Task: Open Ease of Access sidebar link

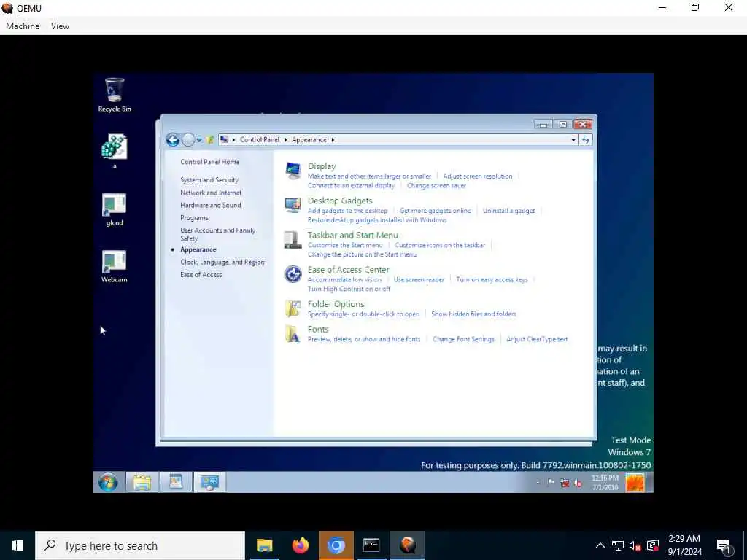Action: (201, 274)
